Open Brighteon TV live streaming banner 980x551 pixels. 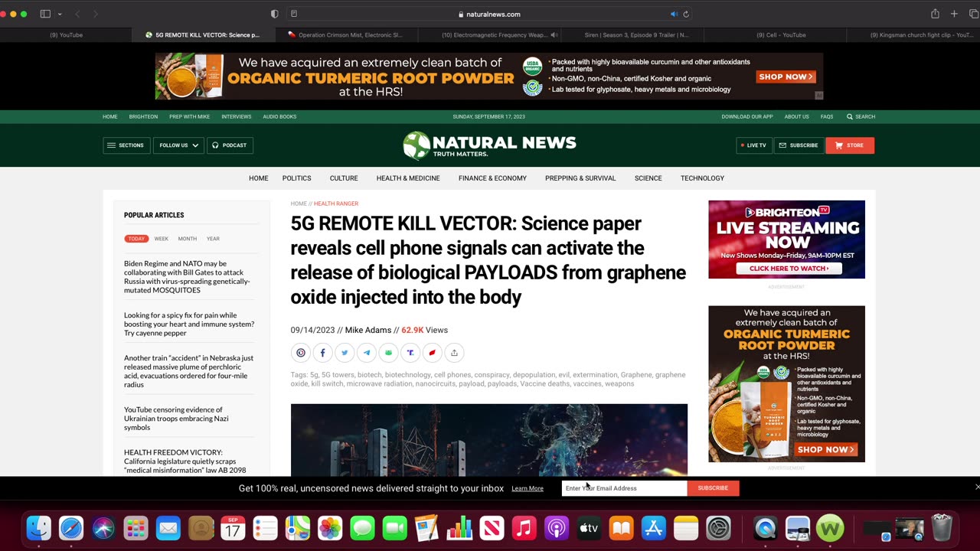(x=786, y=240)
